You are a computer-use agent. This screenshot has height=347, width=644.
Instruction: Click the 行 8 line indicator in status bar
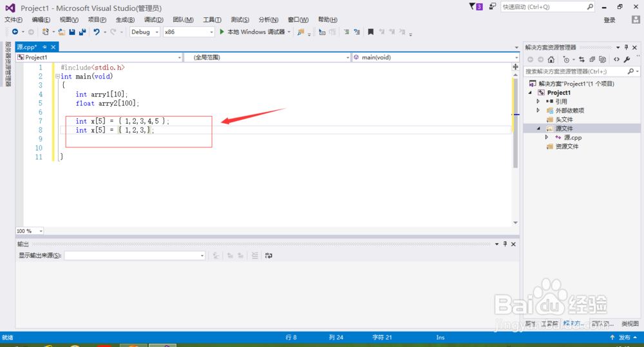click(x=291, y=337)
